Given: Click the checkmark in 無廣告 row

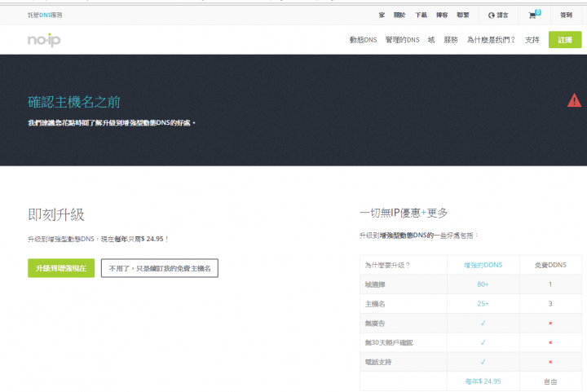Looking at the screenshot, I should pyautogui.click(x=483, y=323).
